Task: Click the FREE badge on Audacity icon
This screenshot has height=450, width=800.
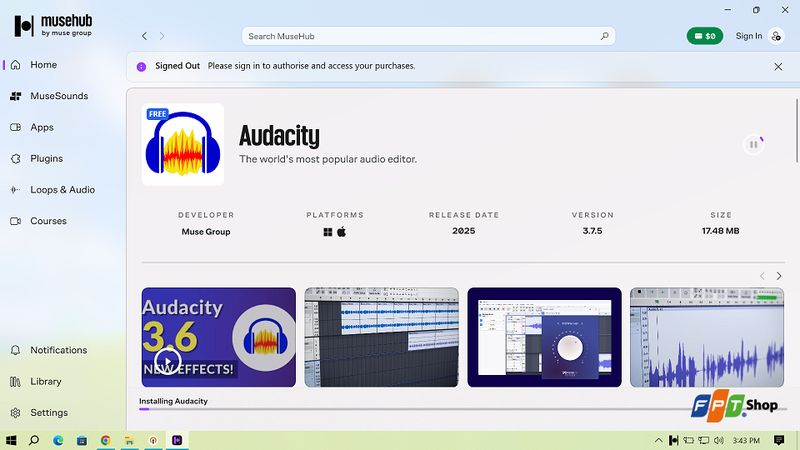Action: coord(158,114)
